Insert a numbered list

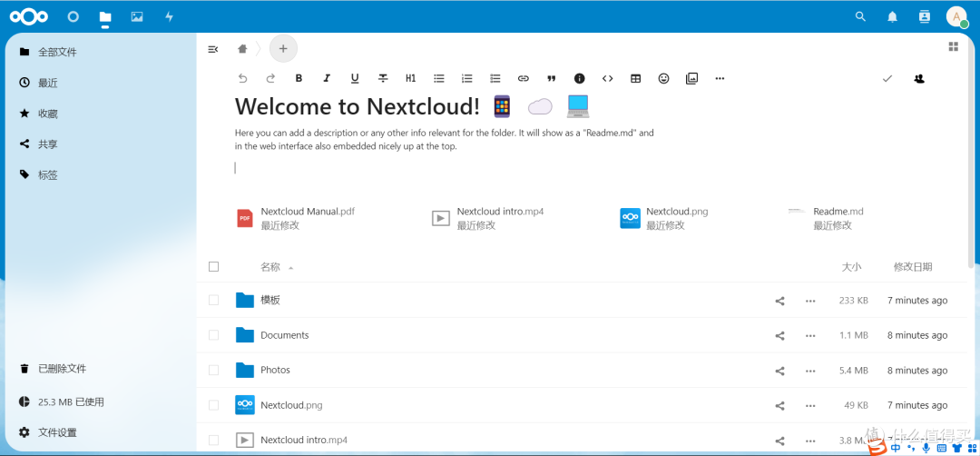tap(467, 79)
